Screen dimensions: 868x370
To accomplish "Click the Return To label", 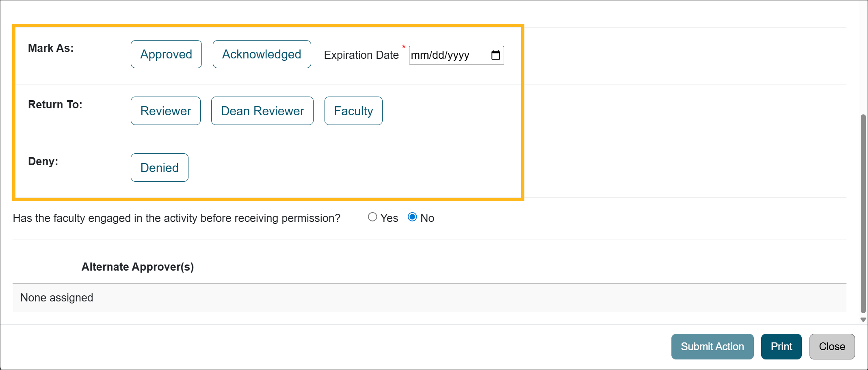I will tap(55, 104).
